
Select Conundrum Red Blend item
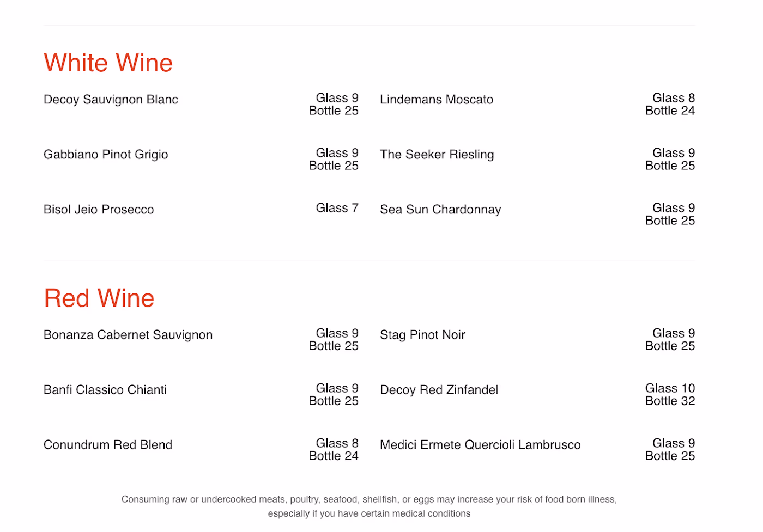click(x=108, y=445)
